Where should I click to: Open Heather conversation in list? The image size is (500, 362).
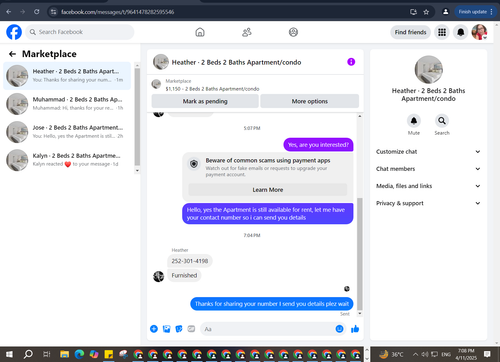tap(67, 76)
